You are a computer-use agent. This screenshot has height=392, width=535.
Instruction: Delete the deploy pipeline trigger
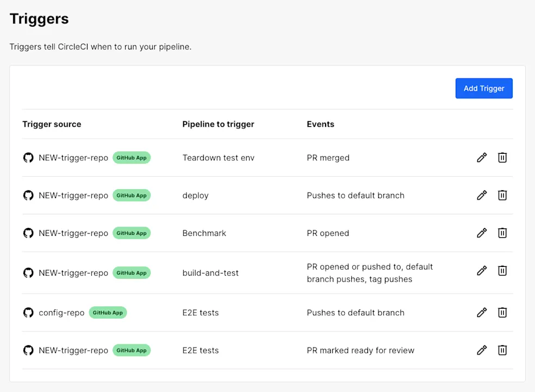[502, 195]
